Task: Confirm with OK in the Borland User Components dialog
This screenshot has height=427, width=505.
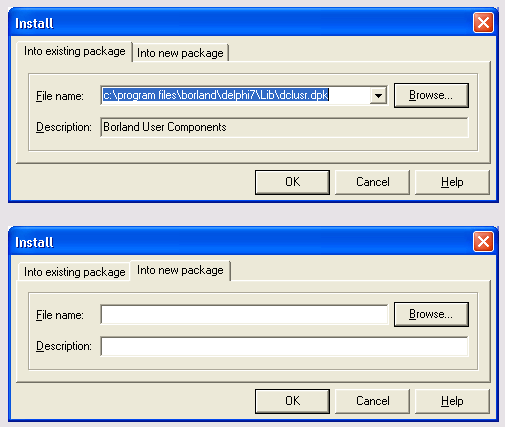Action: click(292, 182)
